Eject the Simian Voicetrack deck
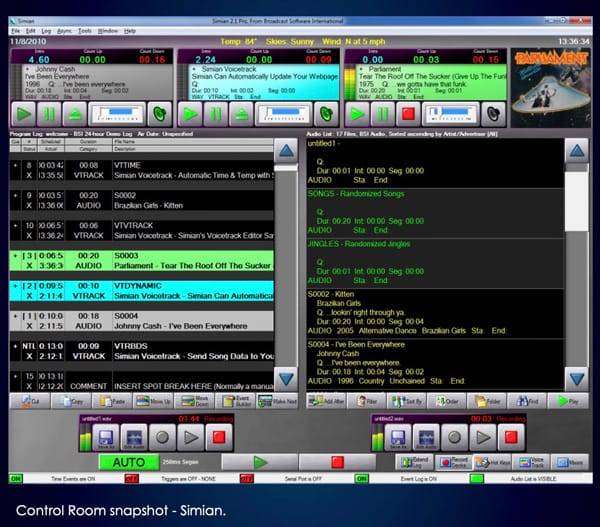 (241, 114)
